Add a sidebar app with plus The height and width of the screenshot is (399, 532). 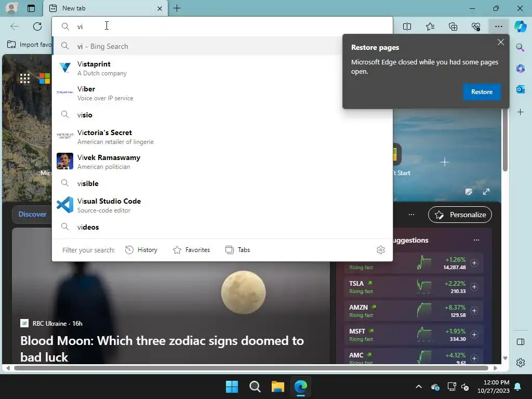[x=520, y=112]
